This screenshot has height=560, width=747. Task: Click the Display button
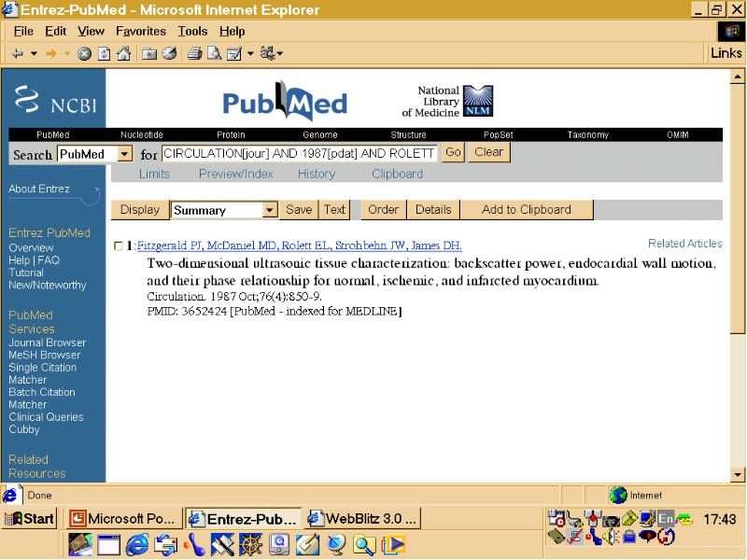tap(140, 210)
